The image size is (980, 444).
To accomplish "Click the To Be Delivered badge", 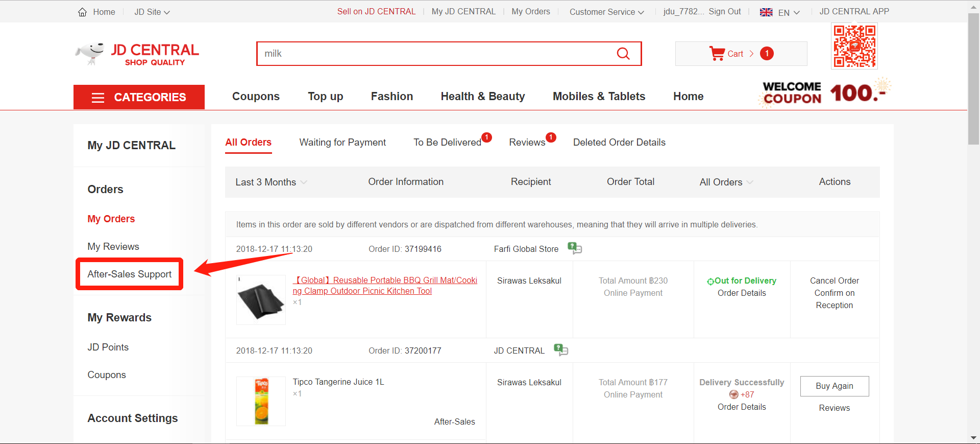I will [487, 137].
